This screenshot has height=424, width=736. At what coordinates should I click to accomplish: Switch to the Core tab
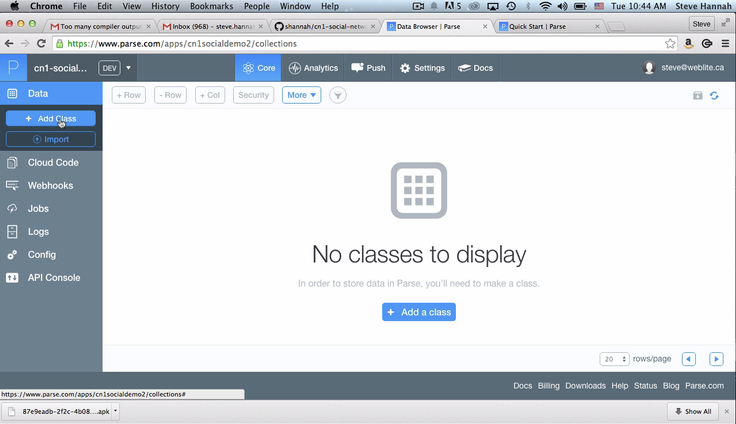click(258, 68)
